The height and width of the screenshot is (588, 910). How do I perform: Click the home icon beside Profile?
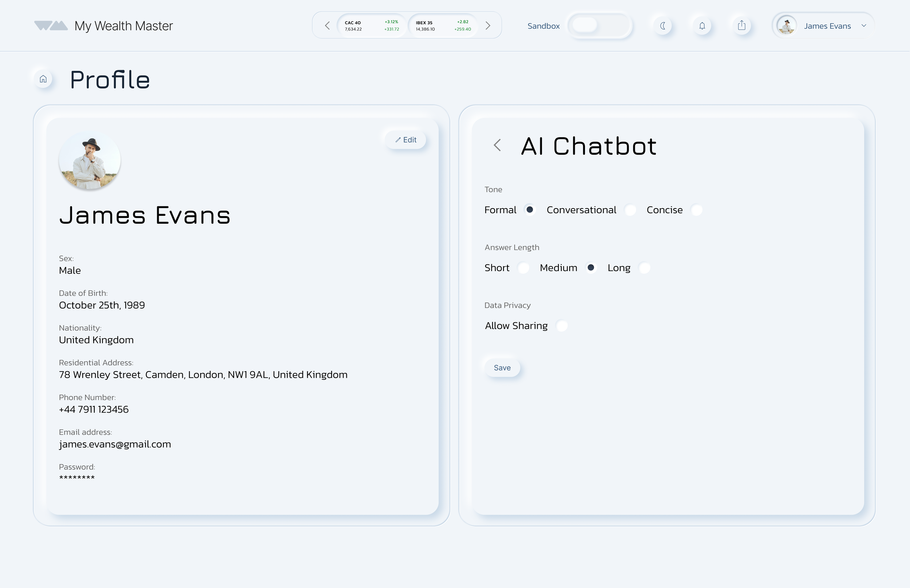(x=43, y=79)
